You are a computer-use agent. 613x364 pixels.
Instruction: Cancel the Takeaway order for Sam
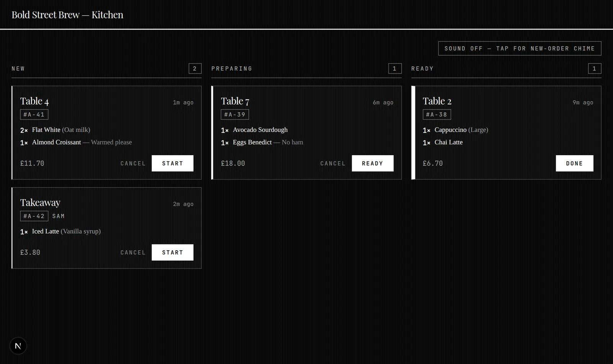click(x=133, y=253)
